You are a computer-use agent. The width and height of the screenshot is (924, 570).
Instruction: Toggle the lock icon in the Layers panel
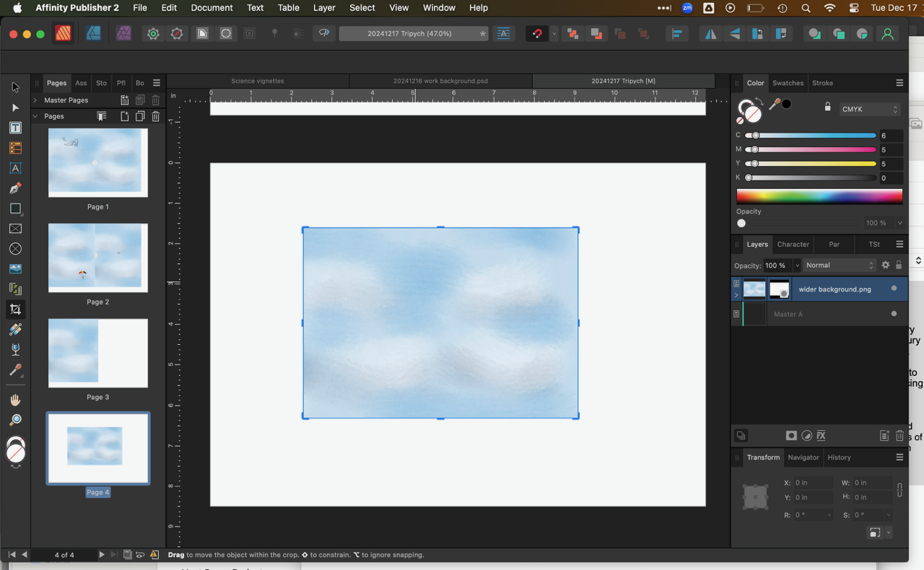tap(899, 265)
